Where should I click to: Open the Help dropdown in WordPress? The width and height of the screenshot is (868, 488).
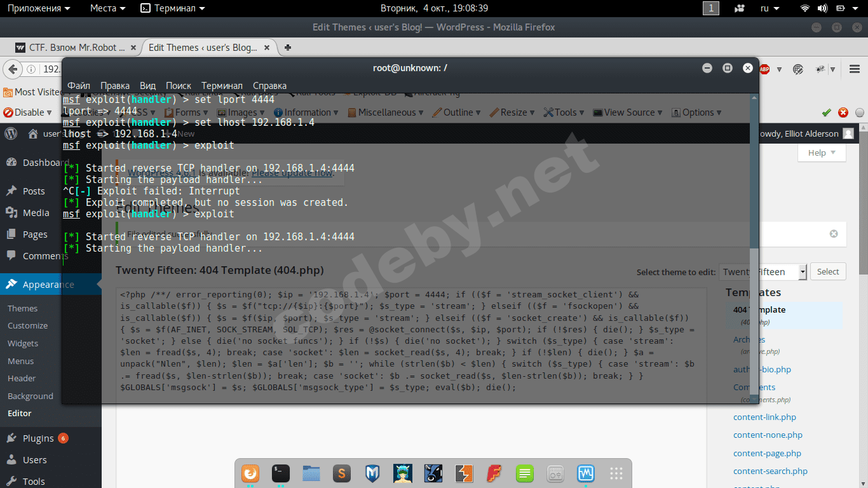click(822, 152)
